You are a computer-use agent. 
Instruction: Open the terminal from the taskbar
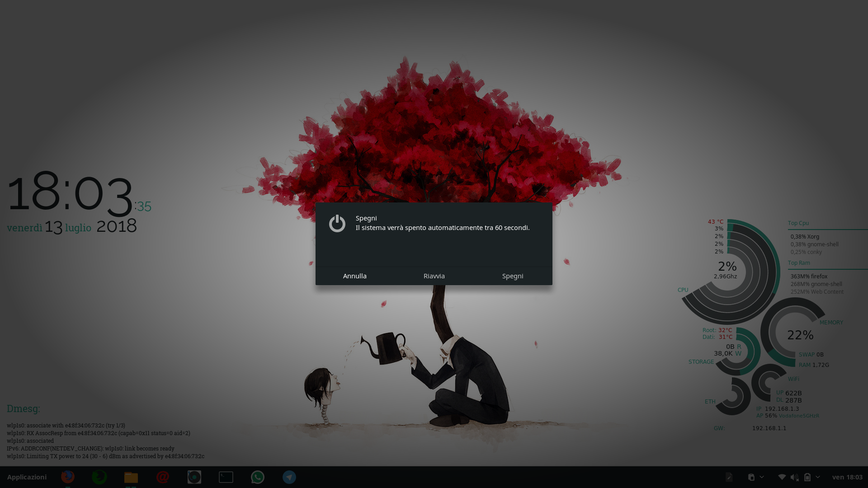coord(226,477)
